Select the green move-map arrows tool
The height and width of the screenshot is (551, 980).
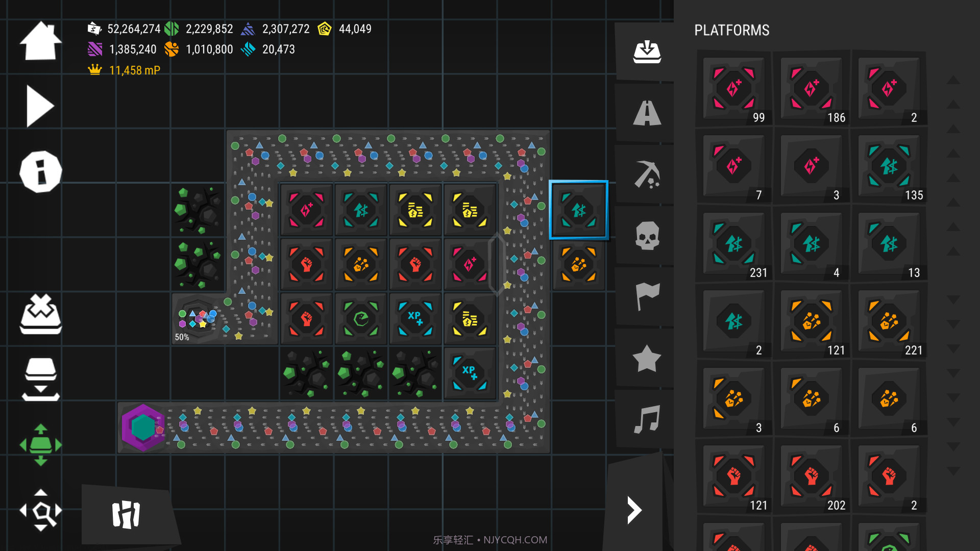coord(40,445)
